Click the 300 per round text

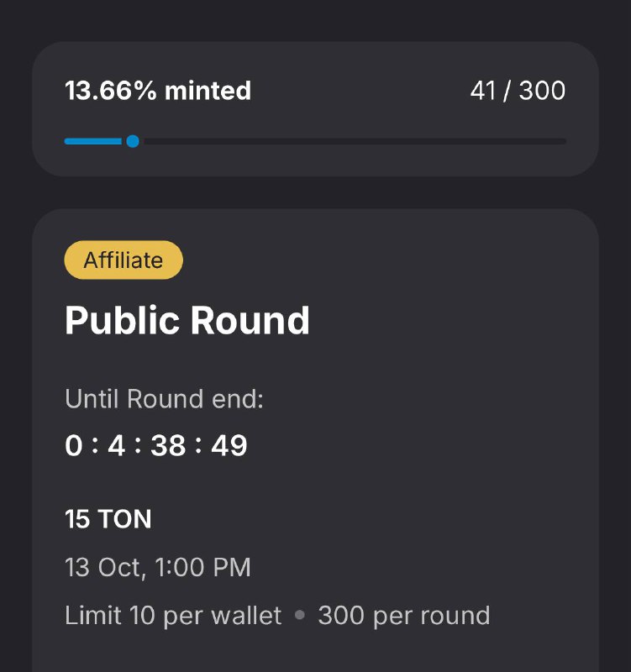coord(404,616)
